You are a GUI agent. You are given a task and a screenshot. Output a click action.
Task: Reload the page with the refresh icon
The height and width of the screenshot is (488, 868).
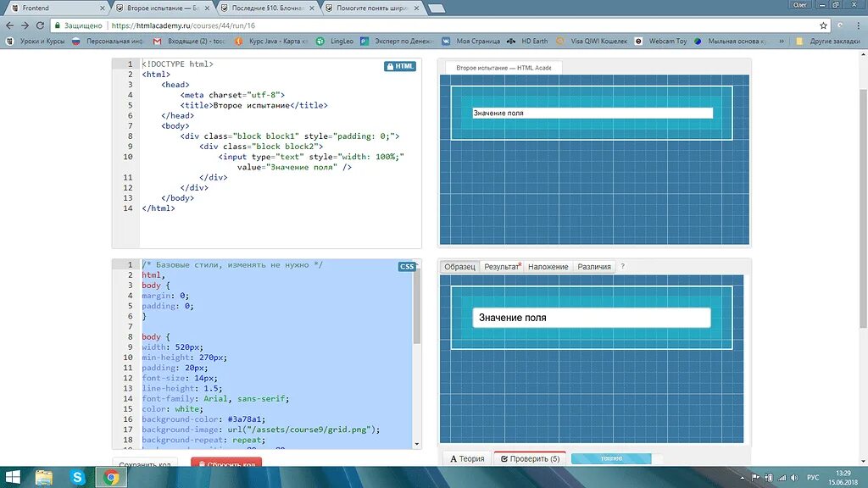(x=40, y=25)
